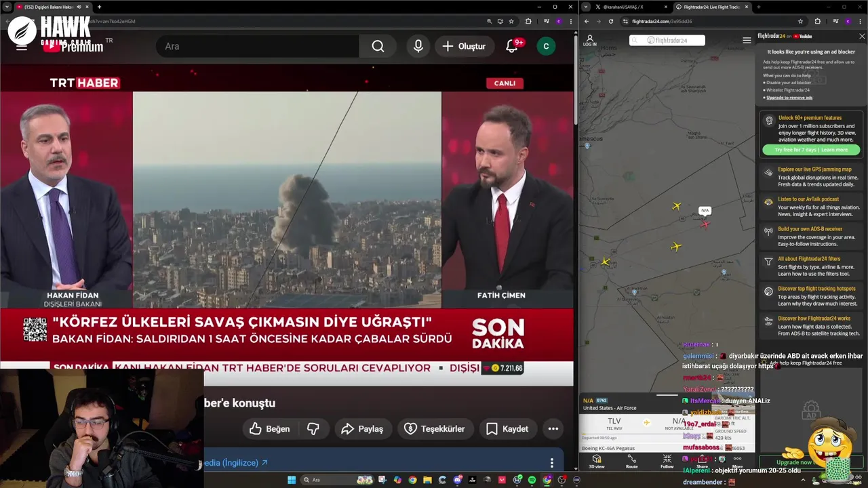Open tab search dropdown in YouTube window
This screenshot has height=488, width=868.
click(6, 7)
